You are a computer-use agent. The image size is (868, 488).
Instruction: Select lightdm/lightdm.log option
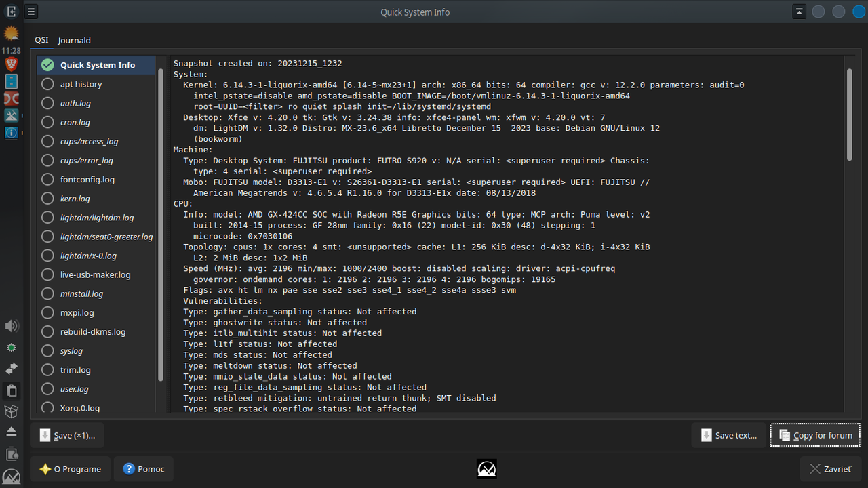coord(96,218)
